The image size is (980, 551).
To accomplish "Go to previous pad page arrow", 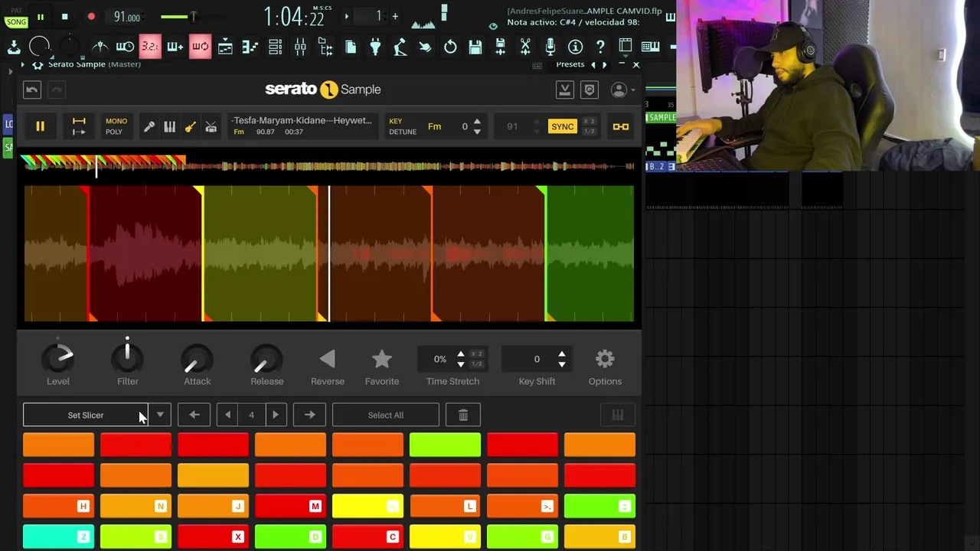I will pos(227,415).
